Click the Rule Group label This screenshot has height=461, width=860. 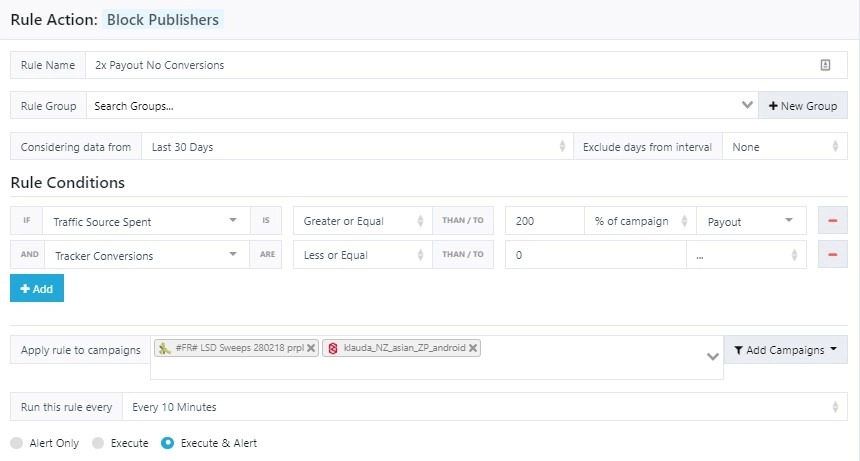pyautogui.click(x=48, y=105)
